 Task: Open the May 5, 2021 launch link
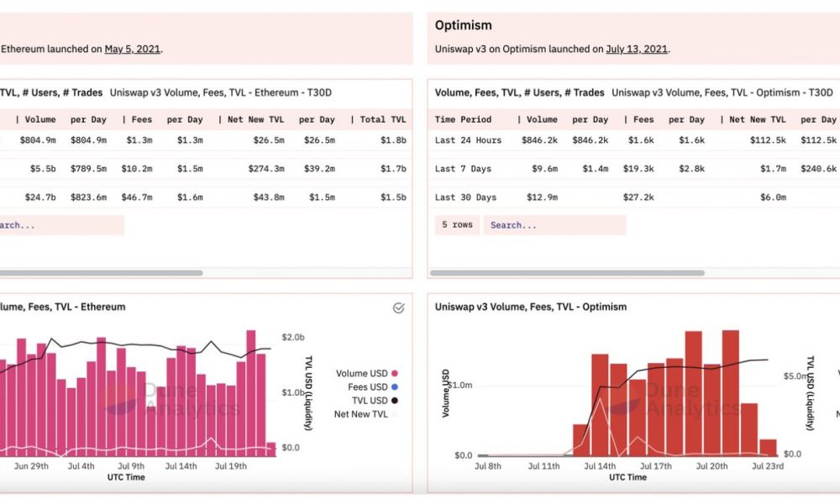point(133,49)
